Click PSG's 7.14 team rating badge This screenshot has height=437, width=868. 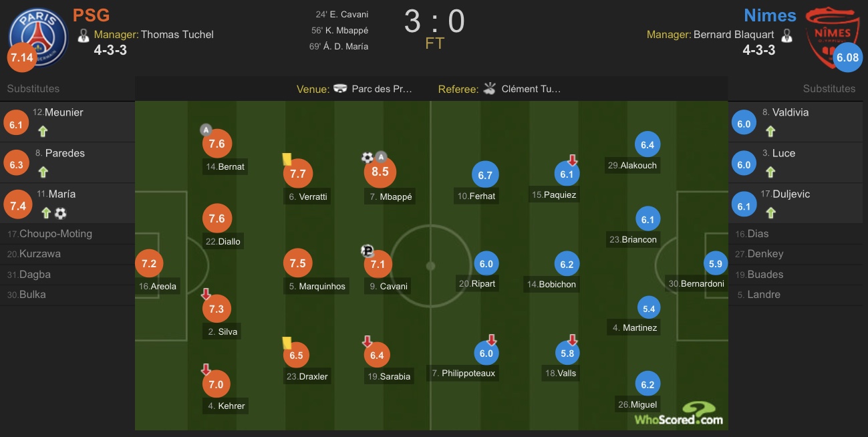(x=21, y=58)
